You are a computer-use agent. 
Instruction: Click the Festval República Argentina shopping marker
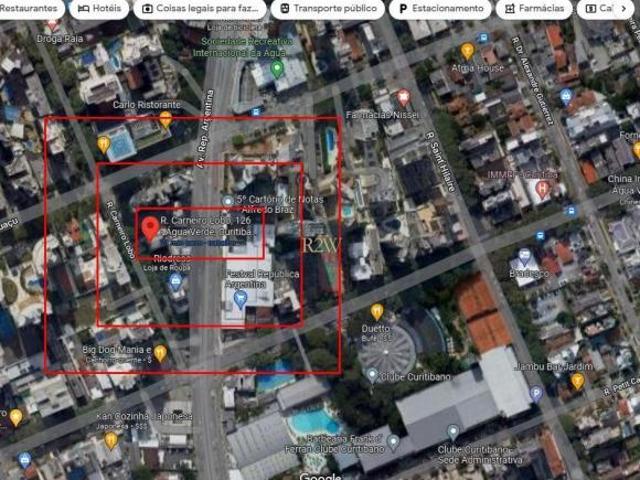239,298
